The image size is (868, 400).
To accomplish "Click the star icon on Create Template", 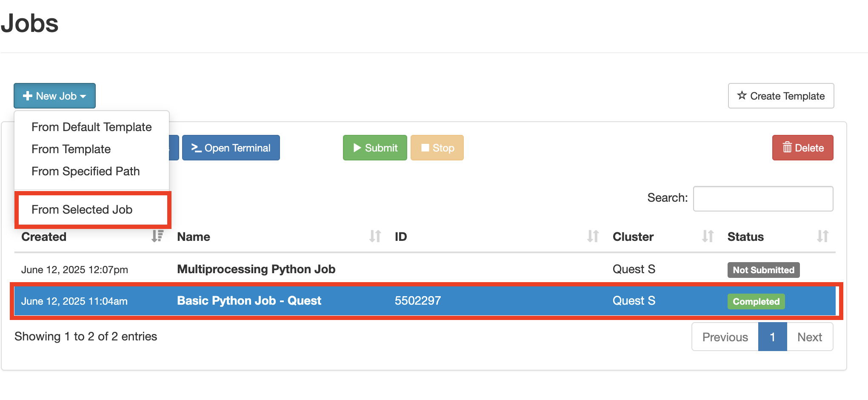I will coord(742,96).
